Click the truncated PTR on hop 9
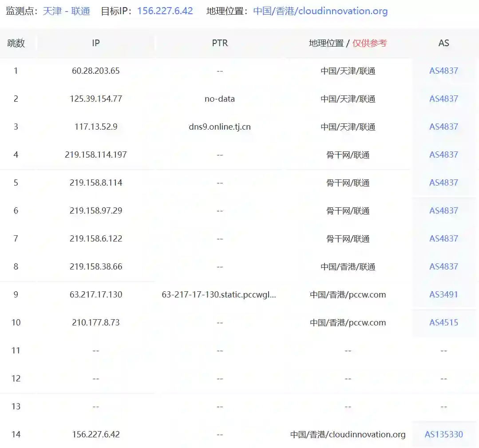 [x=220, y=294]
